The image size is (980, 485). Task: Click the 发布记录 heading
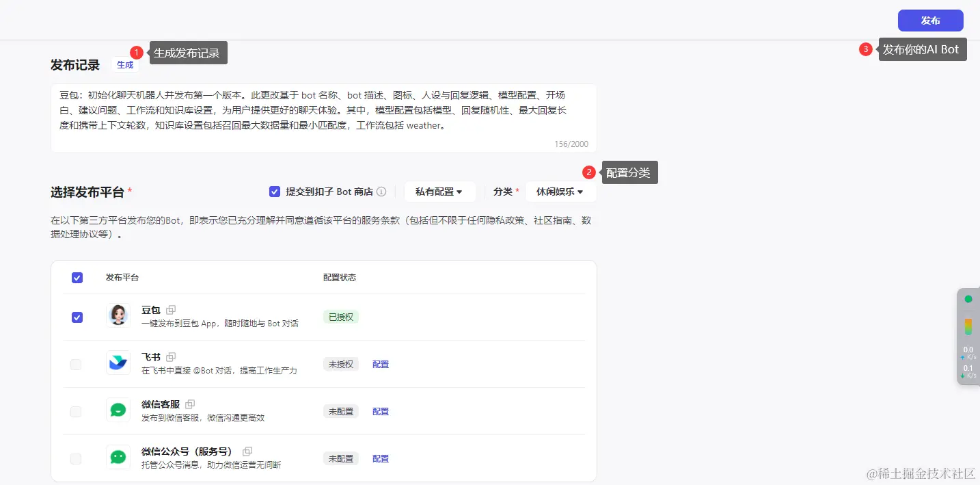click(75, 65)
